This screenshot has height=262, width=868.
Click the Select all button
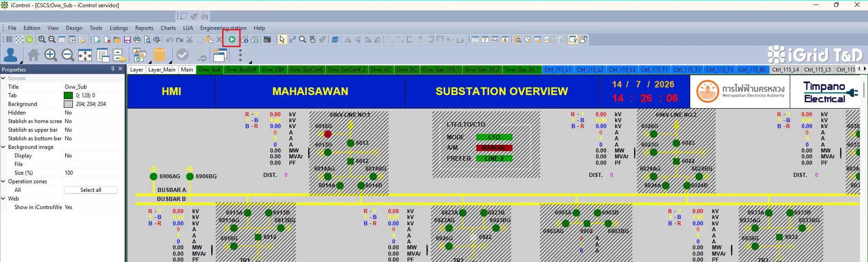(x=91, y=190)
